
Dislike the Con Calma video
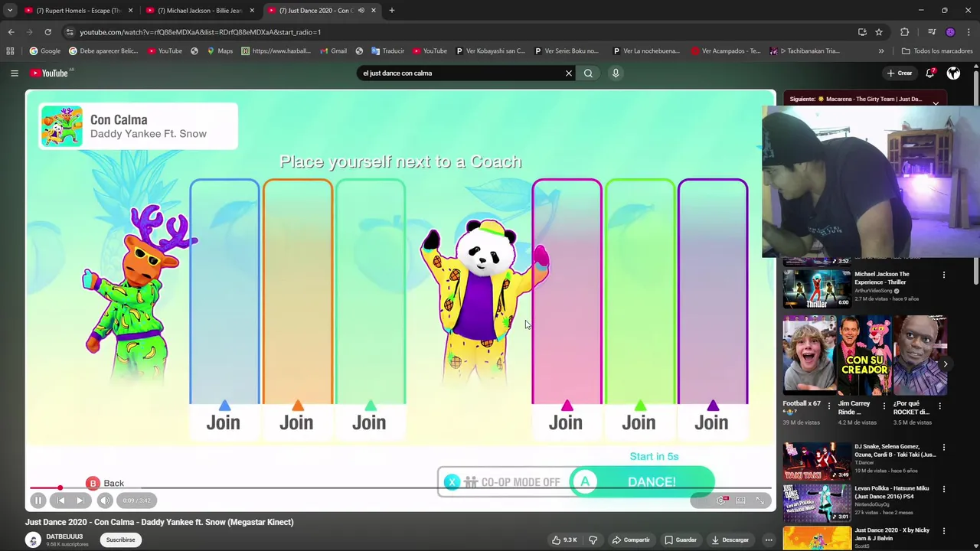pyautogui.click(x=593, y=540)
